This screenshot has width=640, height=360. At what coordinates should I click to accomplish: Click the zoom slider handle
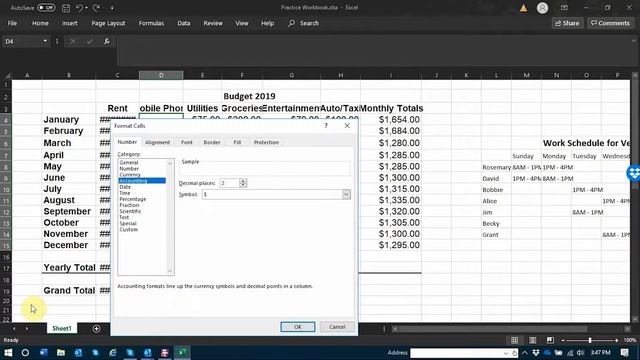590,340
